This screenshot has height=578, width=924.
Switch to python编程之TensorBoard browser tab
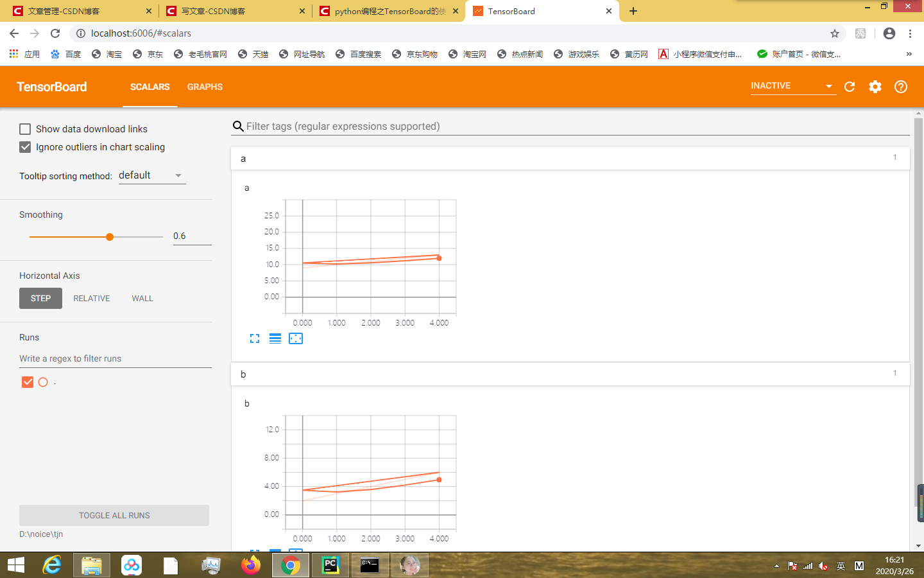click(x=388, y=11)
